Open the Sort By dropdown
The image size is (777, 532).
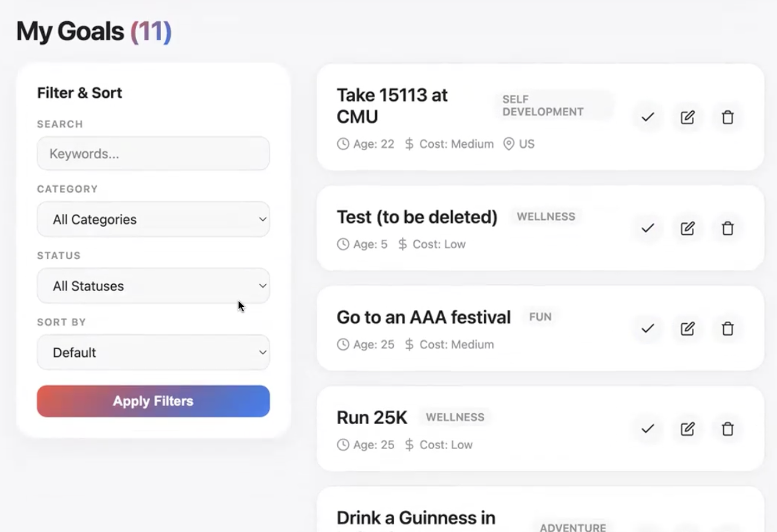tap(153, 352)
